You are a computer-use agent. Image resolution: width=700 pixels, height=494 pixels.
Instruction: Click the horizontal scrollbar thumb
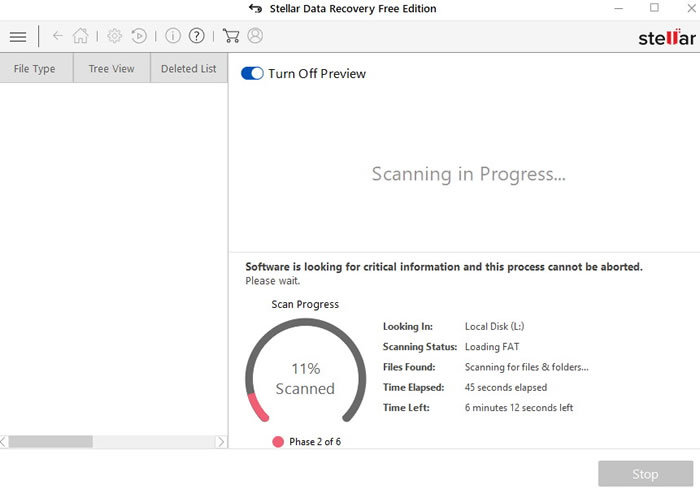[x=50, y=441]
